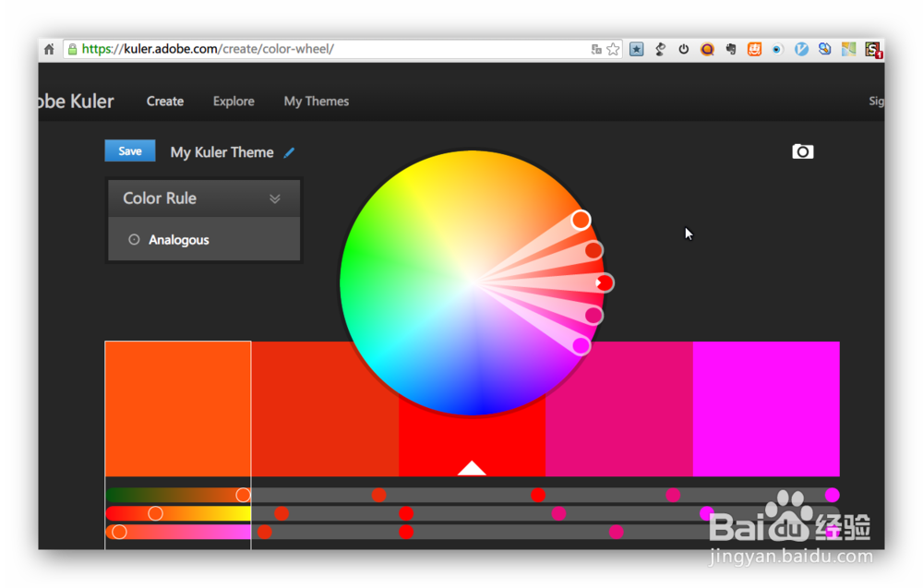The image size is (923, 588).
Task: Click the URL in the address bar
Action: point(208,49)
